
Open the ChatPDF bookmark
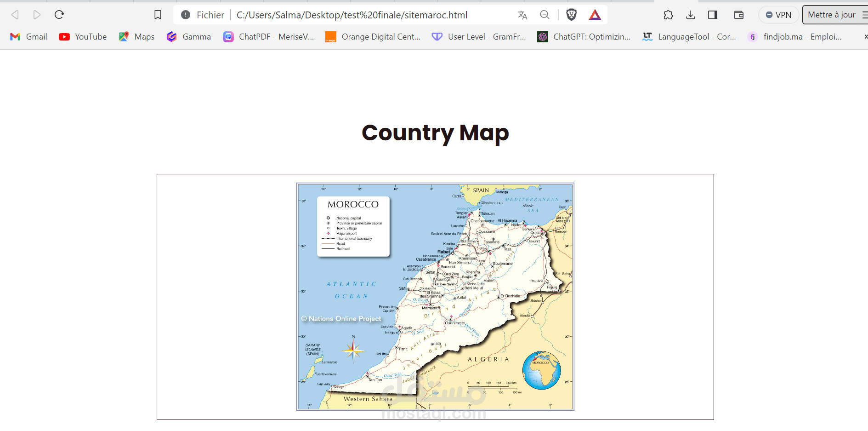coord(268,37)
